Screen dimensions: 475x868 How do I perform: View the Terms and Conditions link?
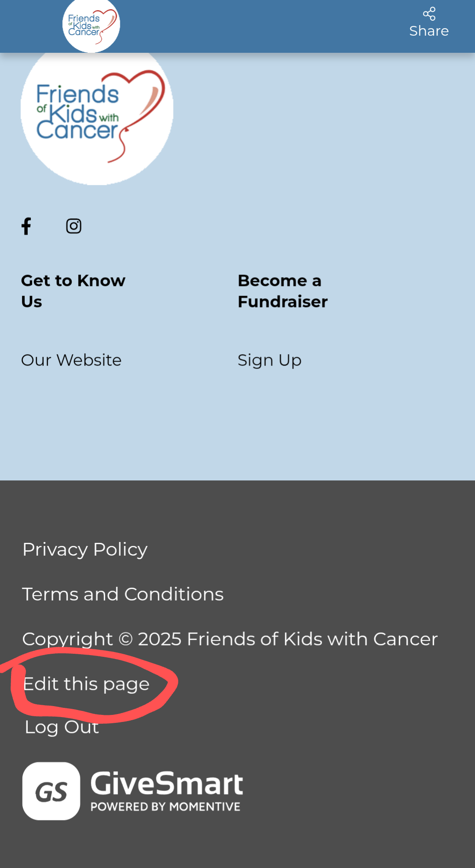tap(123, 594)
